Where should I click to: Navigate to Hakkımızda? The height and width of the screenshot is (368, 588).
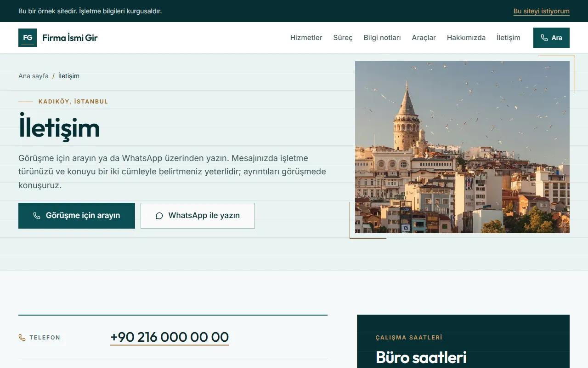click(466, 38)
